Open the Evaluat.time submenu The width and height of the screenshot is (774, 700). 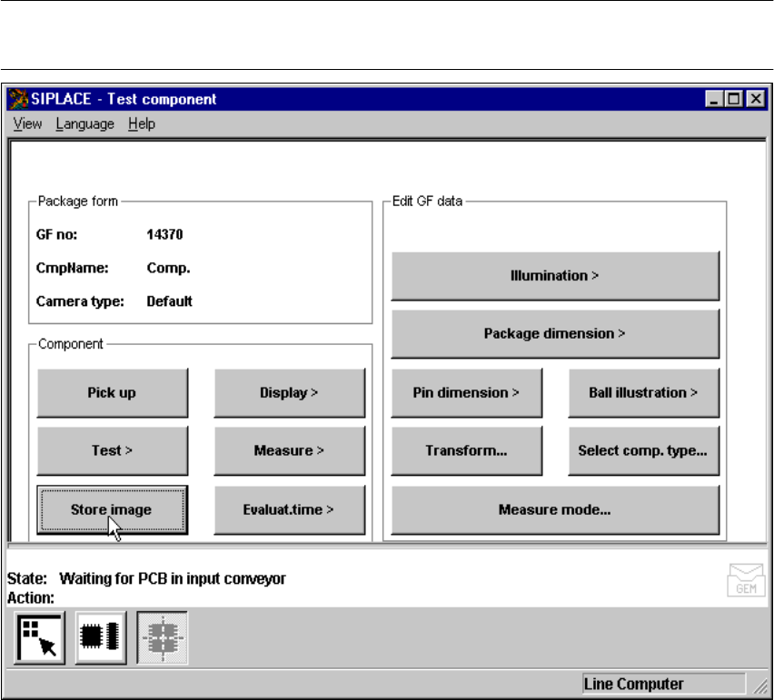(289, 510)
